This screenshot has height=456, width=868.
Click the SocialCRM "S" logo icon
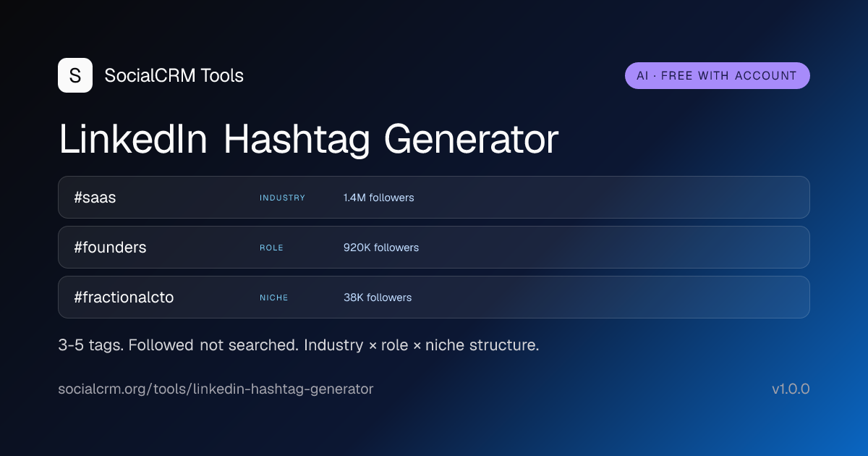point(75,75)
